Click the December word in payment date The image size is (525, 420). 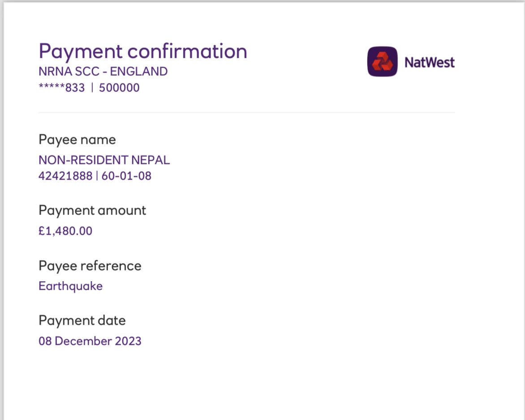click(x=83, y=341)
